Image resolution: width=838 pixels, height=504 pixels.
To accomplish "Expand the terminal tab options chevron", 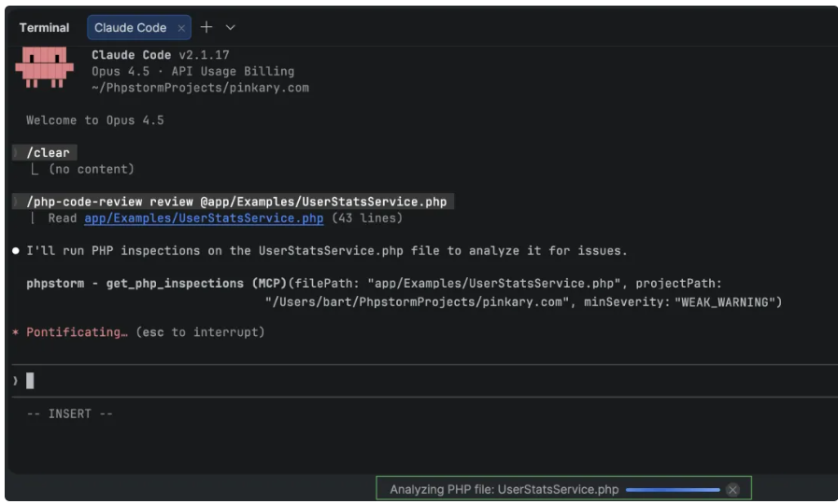I will click(x=231, y=28).
